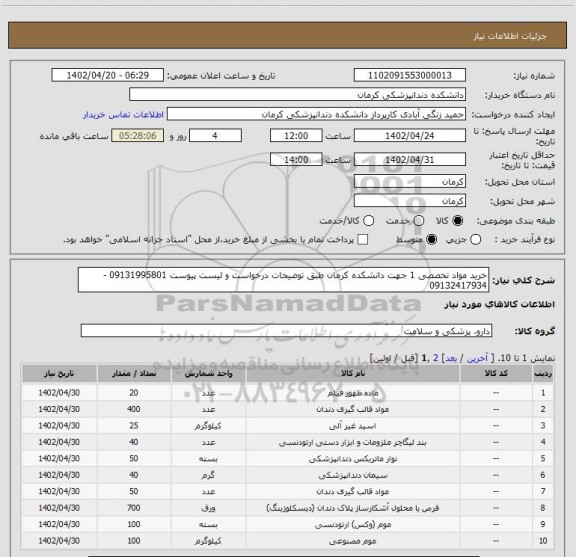Click the delivery city field کرمان
This screenshot has width=576, height=557.
click(410, 201)
